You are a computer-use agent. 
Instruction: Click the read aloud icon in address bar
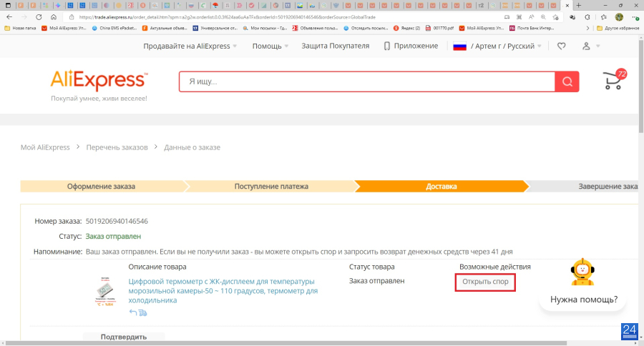[x=531, y=17]
